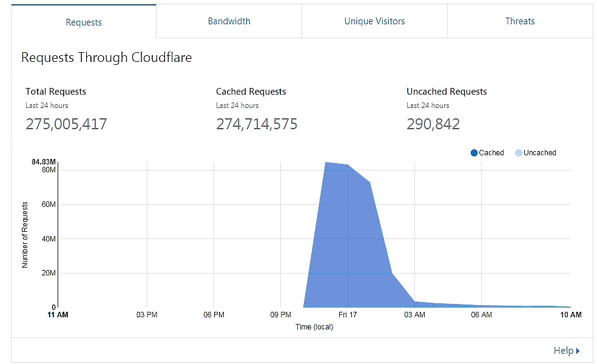This screenshot has height=364, width=597.
Task: Expand details for Fri 17 on timeline
Action: point(348,315)
